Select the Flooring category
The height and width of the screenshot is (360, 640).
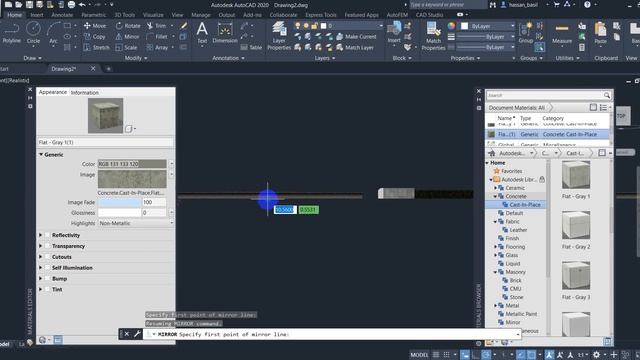515,247
